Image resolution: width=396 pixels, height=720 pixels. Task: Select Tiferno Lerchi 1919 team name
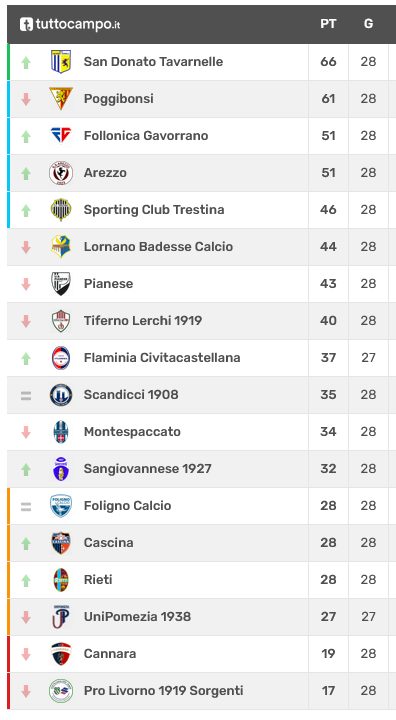[142, 321]
